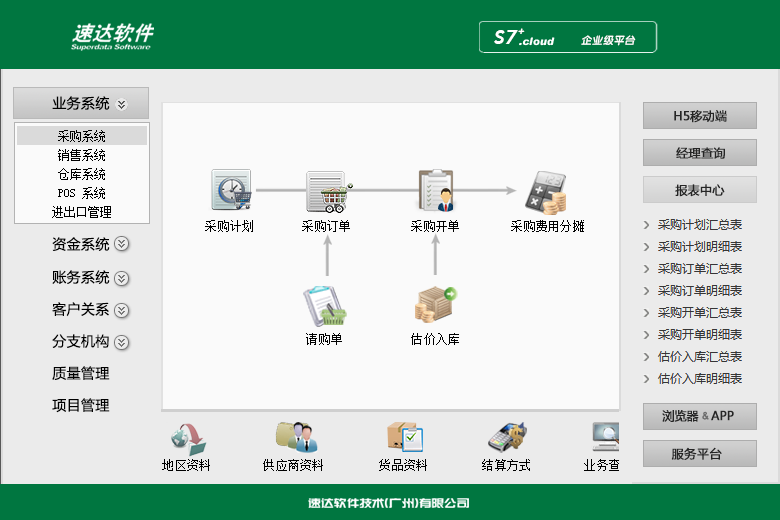
Task: Open the 采购订单汇总表 report link
Action: 699,269
